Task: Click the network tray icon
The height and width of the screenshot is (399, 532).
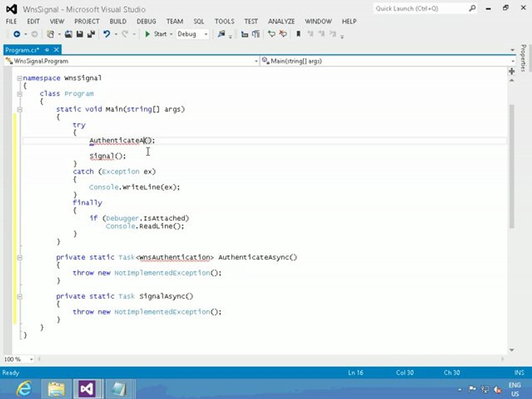Action: point(485,389)
